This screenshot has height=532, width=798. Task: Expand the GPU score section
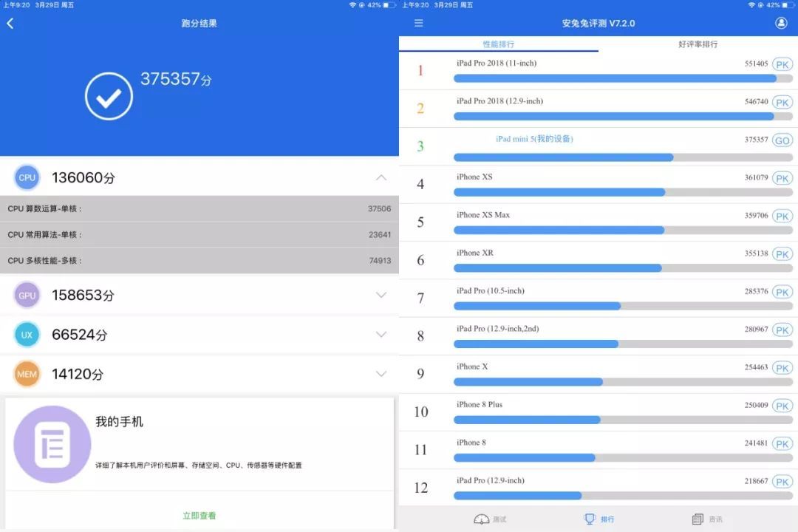(x=381, y=296)
